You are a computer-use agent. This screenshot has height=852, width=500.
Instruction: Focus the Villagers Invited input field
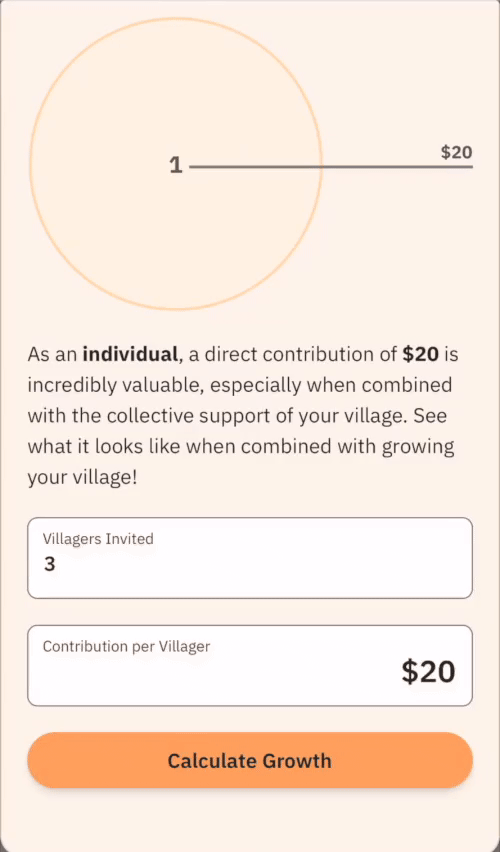pyautogui.click(x=250, y=558)
